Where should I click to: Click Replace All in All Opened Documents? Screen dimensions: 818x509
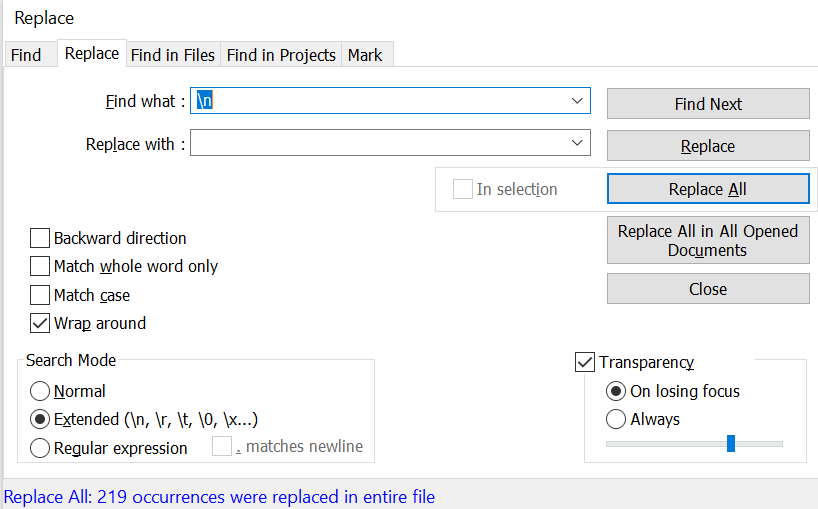[x=708, y=241]
